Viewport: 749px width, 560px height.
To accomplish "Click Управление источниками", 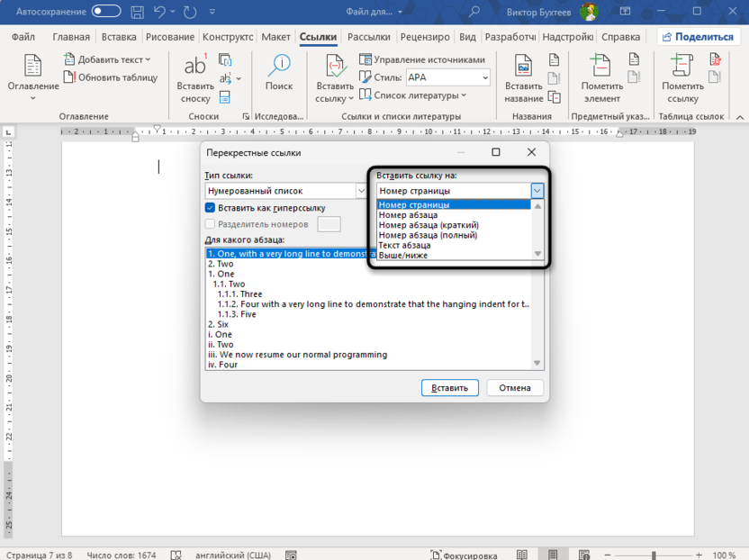I will (x=422, y=59).
